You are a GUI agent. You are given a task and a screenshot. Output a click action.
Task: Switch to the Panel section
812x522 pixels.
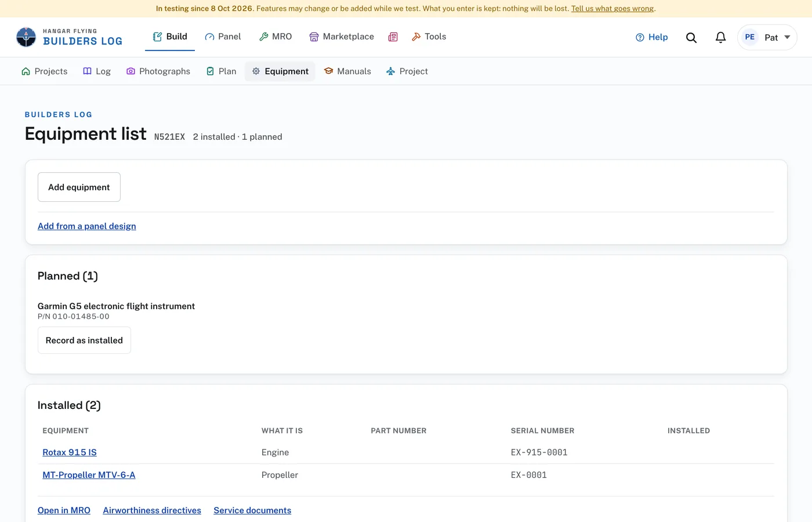click(x=223, y=37)
